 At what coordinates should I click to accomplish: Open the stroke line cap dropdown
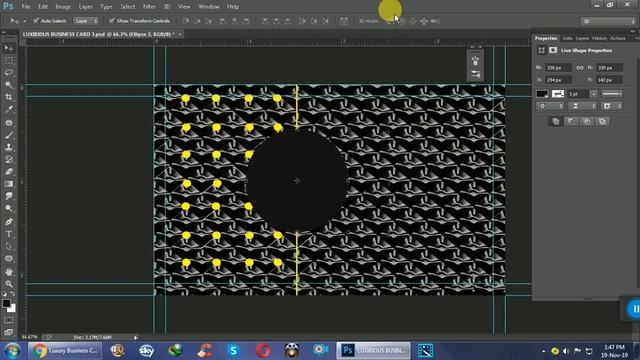[582, 106]
